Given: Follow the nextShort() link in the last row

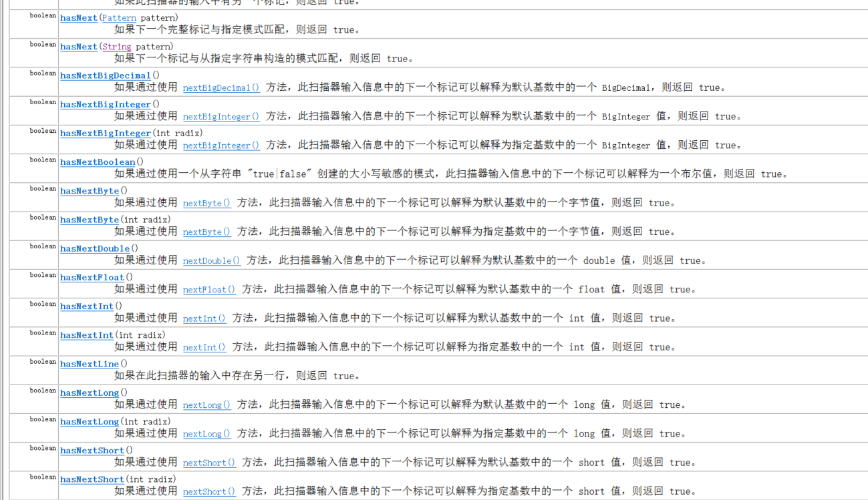Looking at the screenshot, I should tap(208, 491).
